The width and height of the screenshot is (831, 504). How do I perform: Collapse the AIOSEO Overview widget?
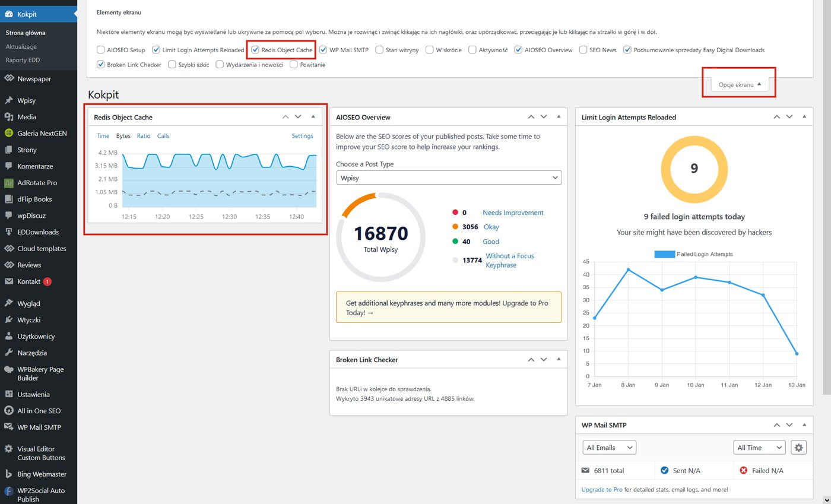559,116
